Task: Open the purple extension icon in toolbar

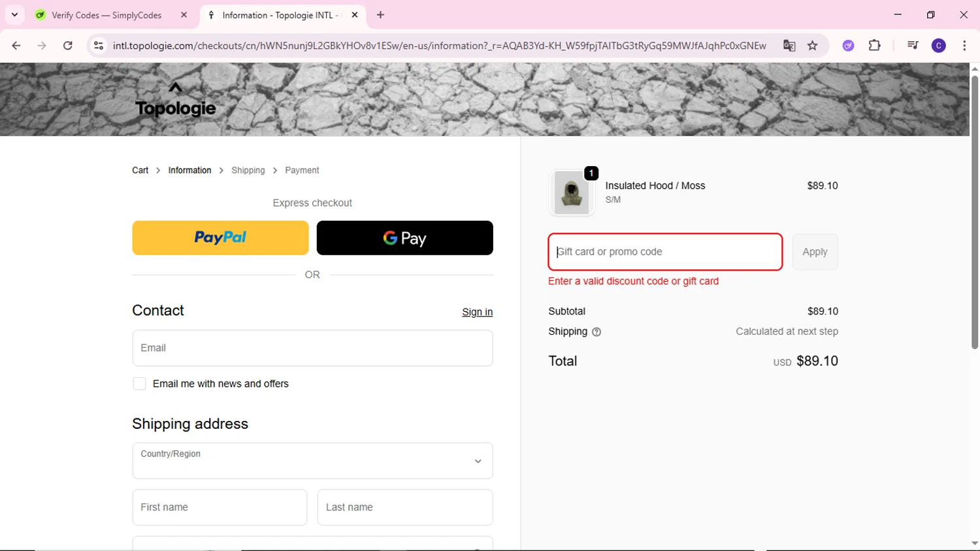Action: pos(848,46)
